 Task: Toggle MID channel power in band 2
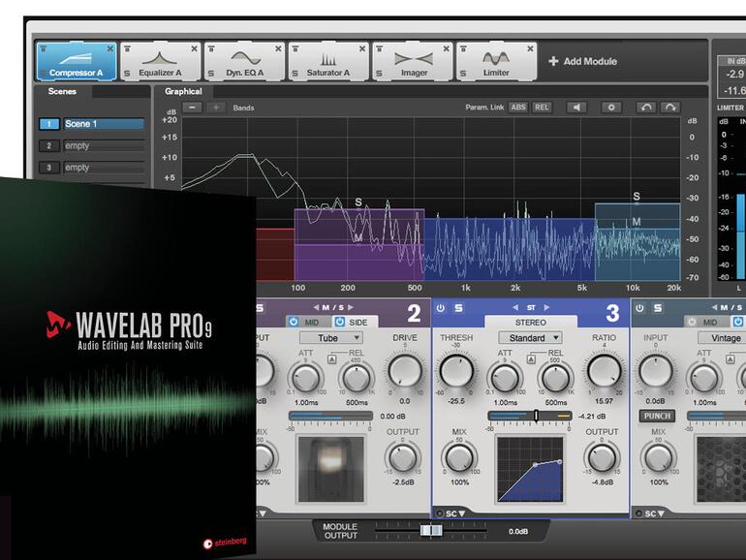(x=294, y=322)
